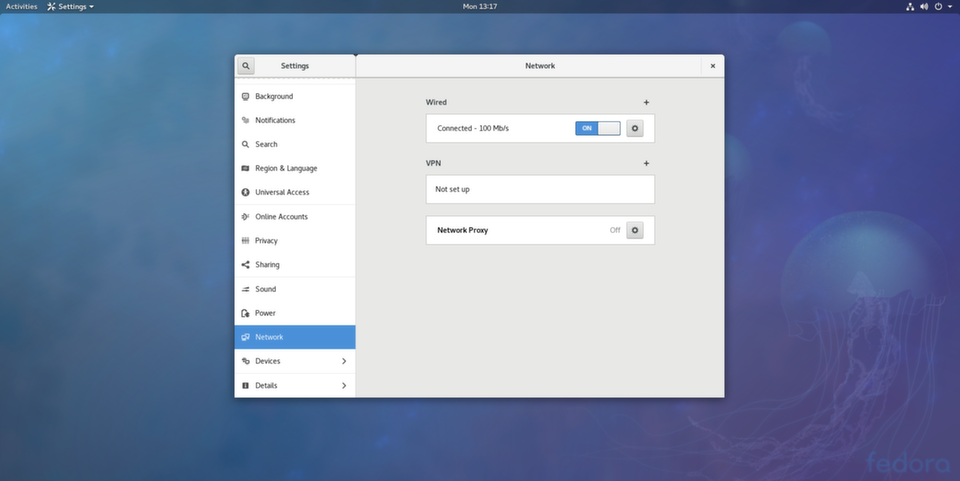Toggle the wired connection ON switch

click(598, 129)
